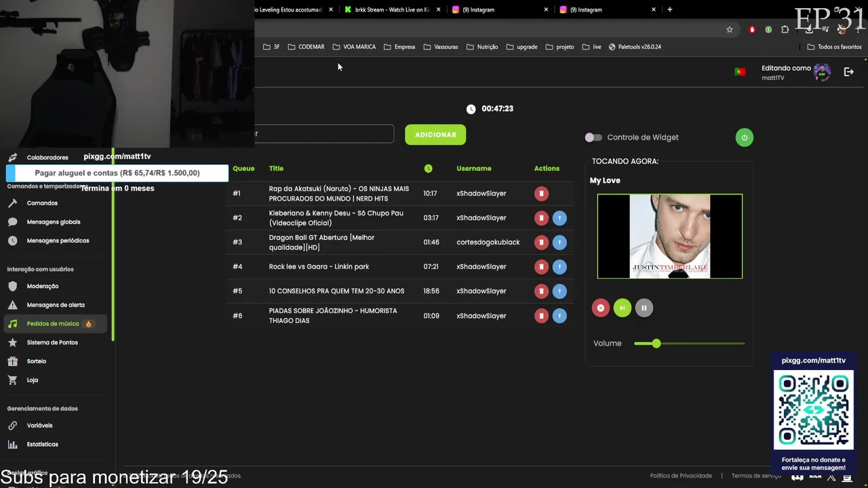868x488 pixels.
Task: Move Rock lee vs Gaara up in queue
Action: coord(559,267)
